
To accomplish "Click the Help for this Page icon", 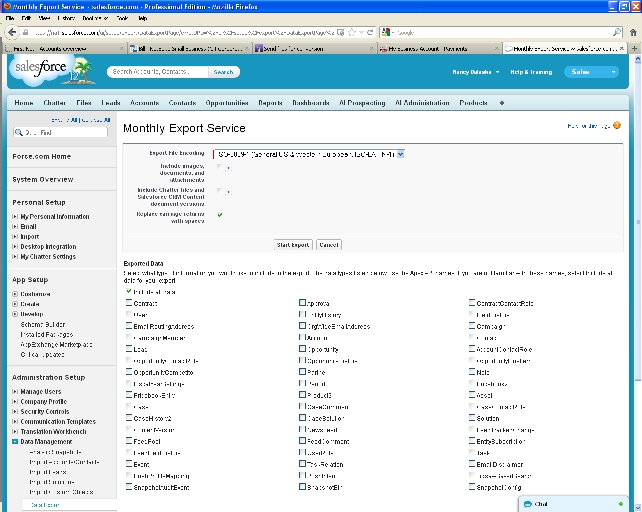I will click(x=617, y=125).
